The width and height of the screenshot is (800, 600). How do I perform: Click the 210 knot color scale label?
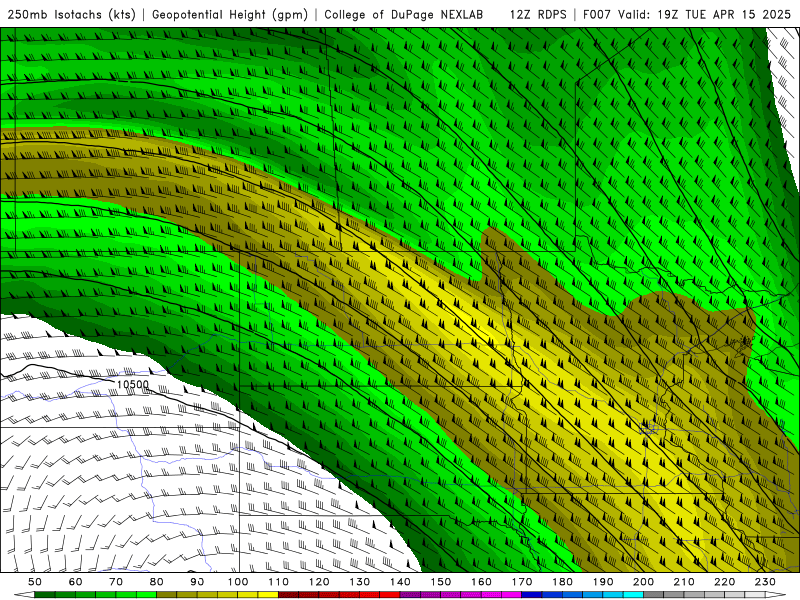[x=684, y=582]
